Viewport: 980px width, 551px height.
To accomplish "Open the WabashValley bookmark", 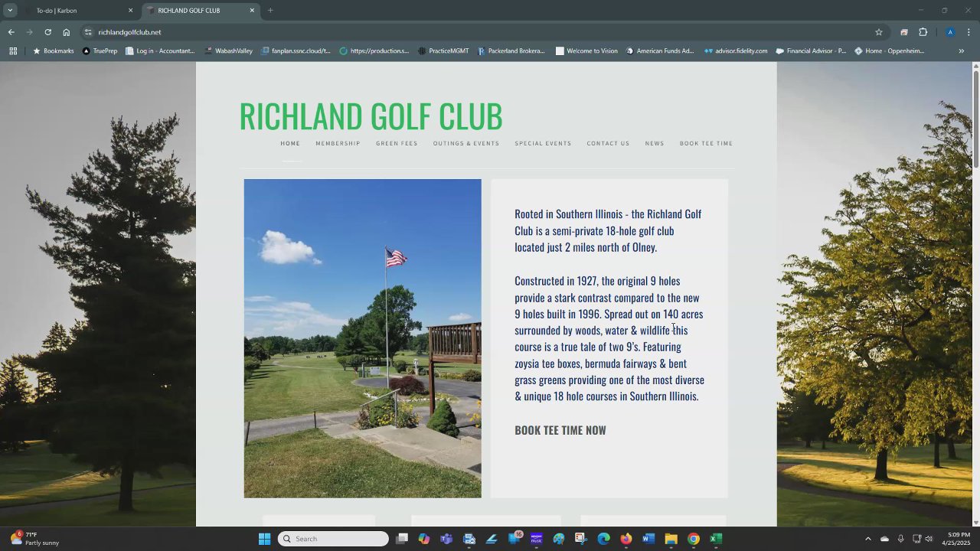I will point(228,51).
